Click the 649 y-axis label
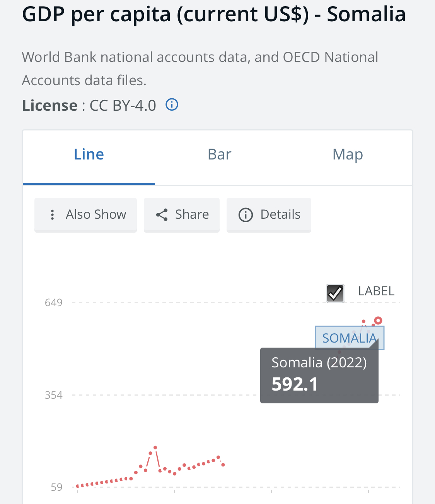The image size is (435, 504). tap(53, 303)
